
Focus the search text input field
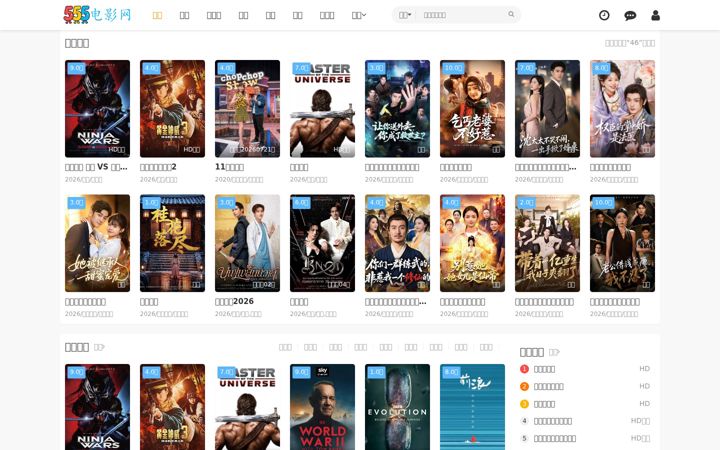coord(463,15)
